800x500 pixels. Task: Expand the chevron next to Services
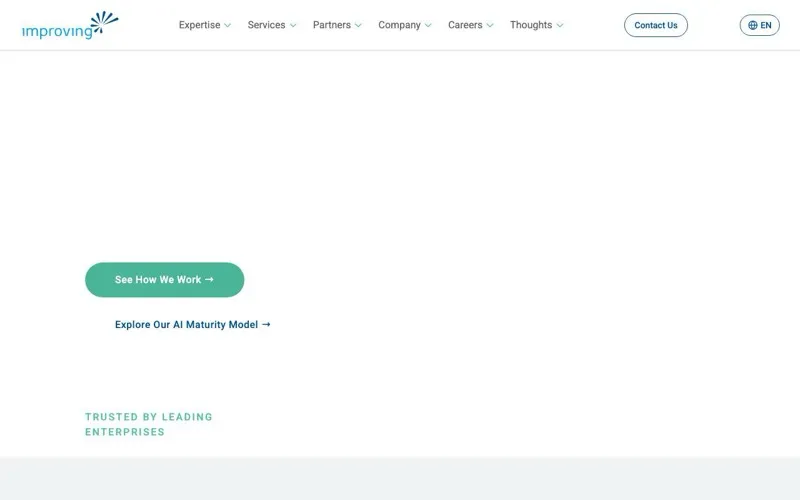click(293, 26)
